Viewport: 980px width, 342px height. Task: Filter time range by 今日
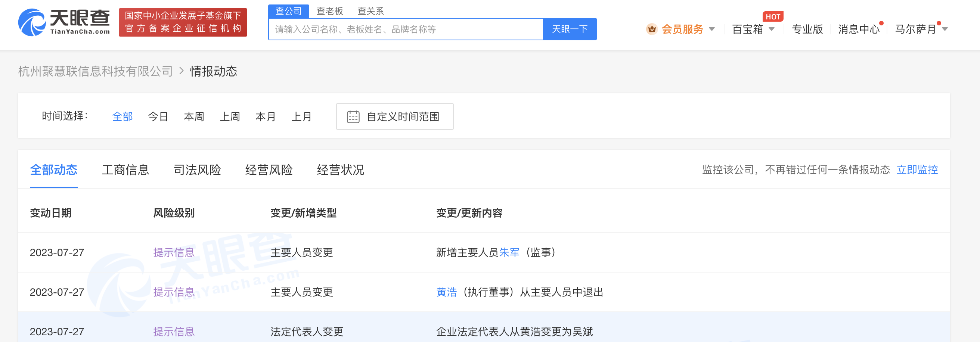[158, 117]
